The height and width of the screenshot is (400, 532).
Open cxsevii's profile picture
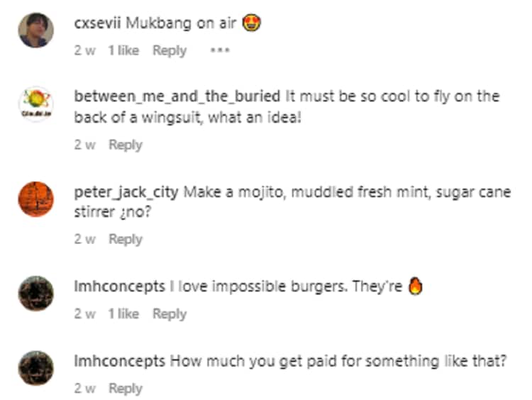[35, 30]
